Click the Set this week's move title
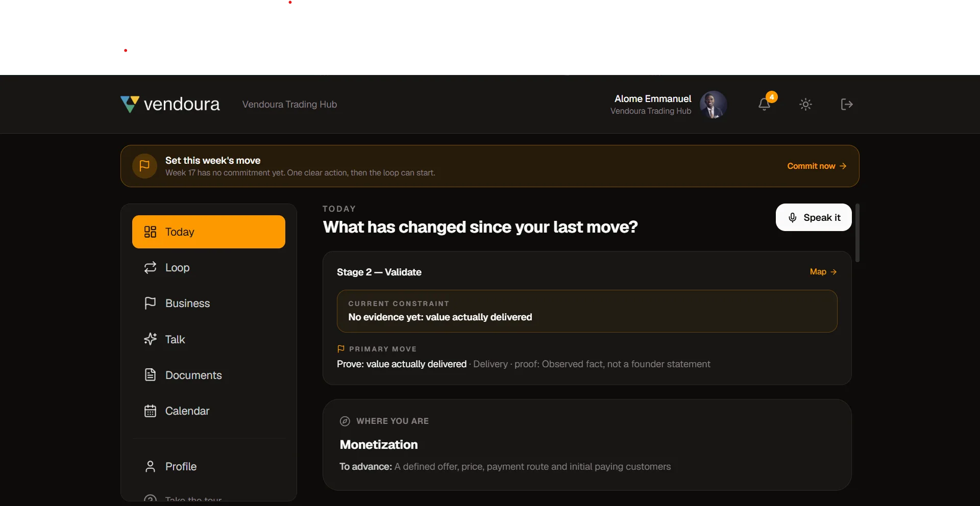The image size is (980, 506). click(x=213, y=160)
